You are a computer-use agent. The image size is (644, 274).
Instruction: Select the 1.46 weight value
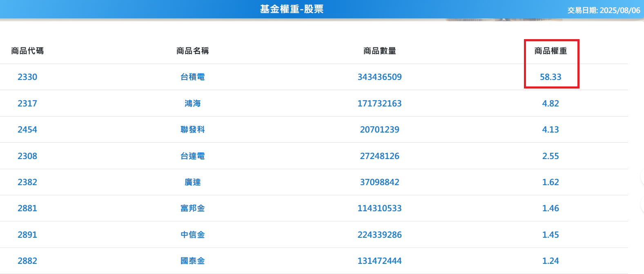(550, 208)
